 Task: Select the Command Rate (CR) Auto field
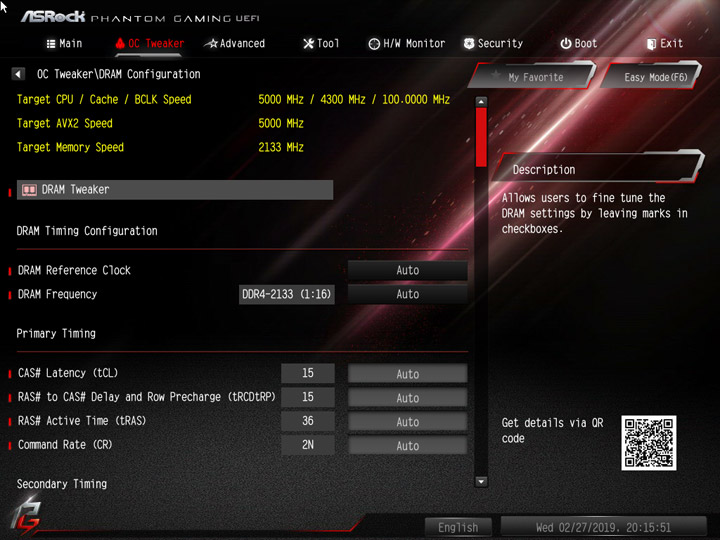tap(408, 445)
